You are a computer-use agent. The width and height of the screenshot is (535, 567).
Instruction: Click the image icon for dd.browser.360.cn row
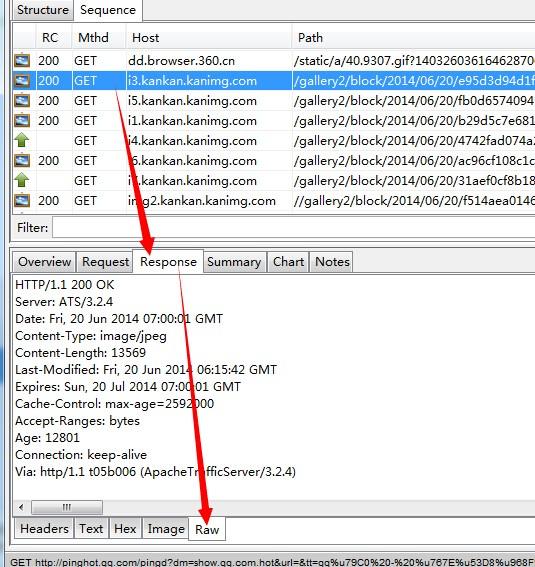point(22,60)
